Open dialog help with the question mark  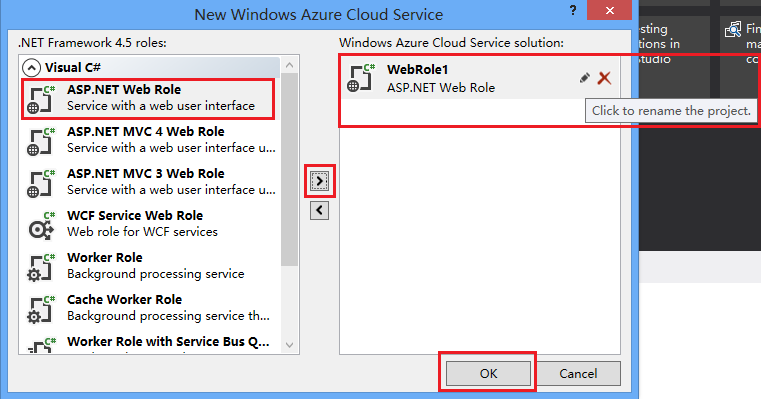click(573, 10)
